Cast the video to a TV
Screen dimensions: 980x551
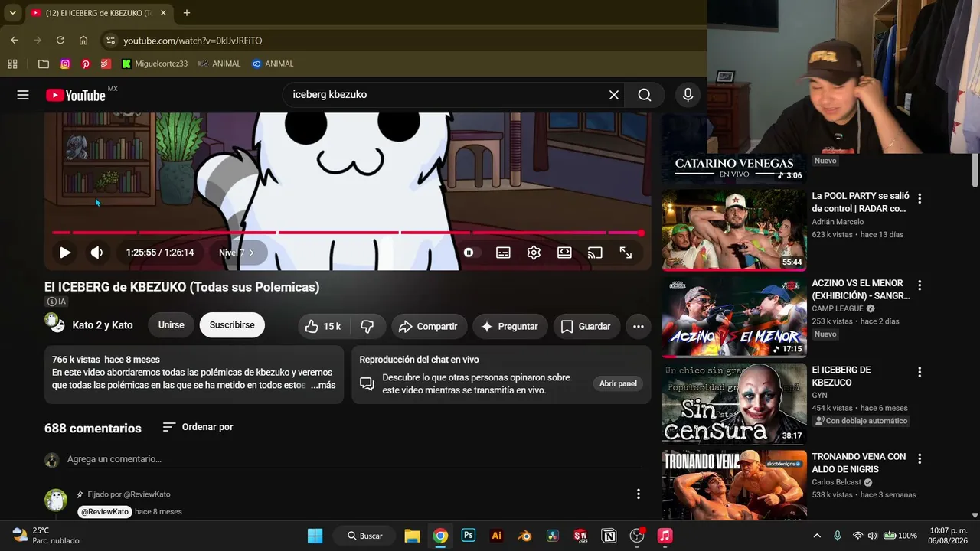(x=595, y=253)
